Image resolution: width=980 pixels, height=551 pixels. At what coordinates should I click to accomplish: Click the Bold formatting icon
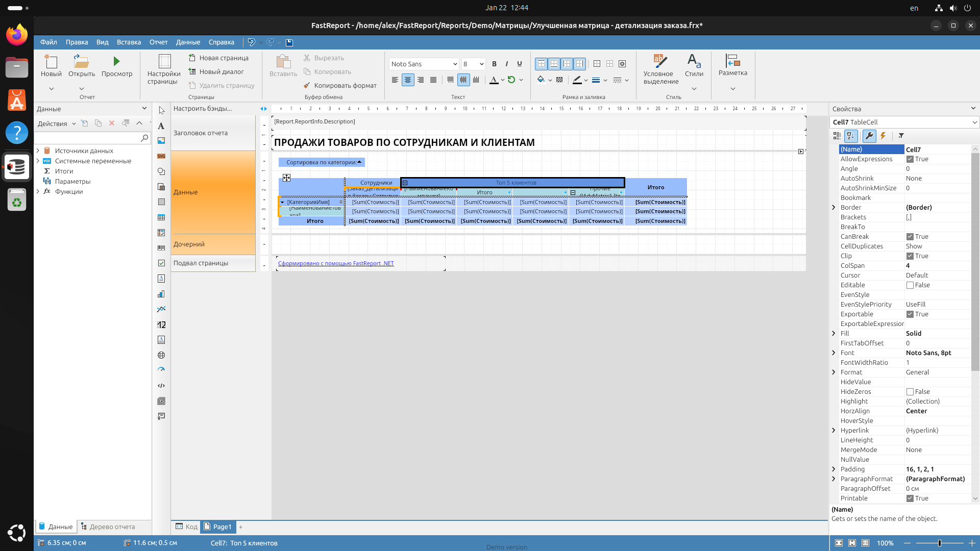[494, 64]
